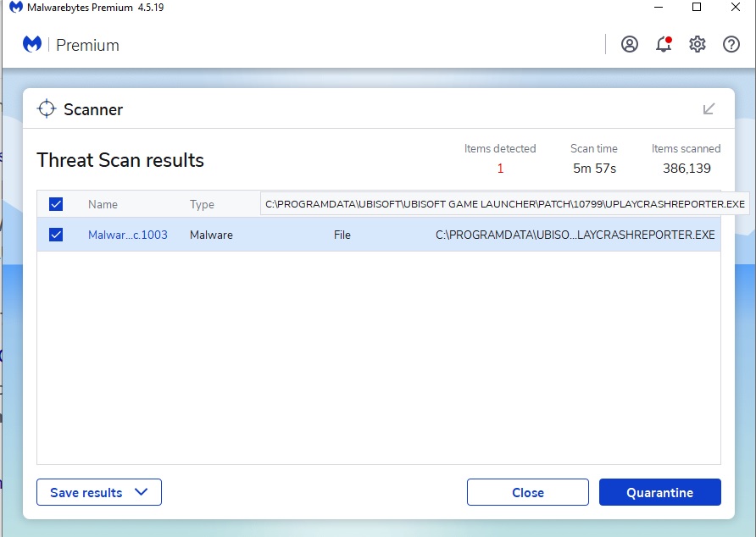Maximize the Malwarebytes window
The image size is (756, 537).
(x=696, y=8)
